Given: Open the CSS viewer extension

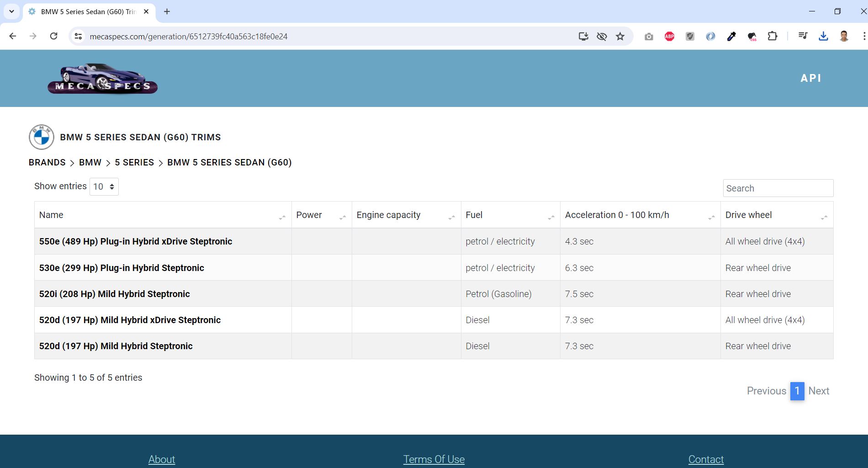Looking at the screenshot, I should pyautogui.click(x=752, y=37).
